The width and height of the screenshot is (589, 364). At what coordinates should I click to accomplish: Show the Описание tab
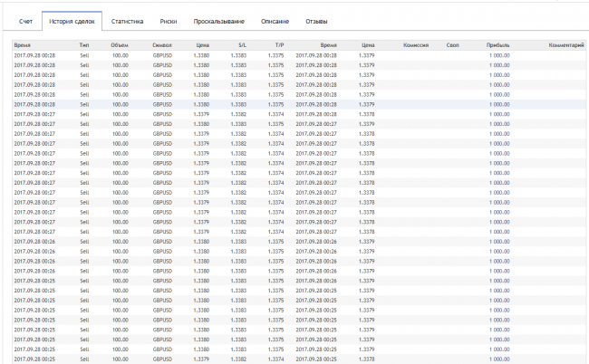click(275, 20)
